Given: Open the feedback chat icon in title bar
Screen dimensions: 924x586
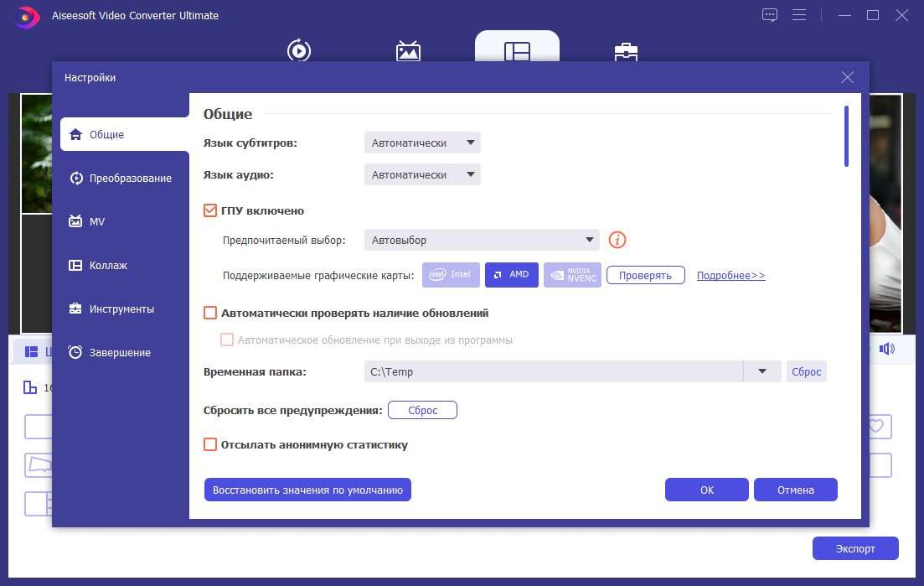Looking at the screenshot, I should [770, 15].
